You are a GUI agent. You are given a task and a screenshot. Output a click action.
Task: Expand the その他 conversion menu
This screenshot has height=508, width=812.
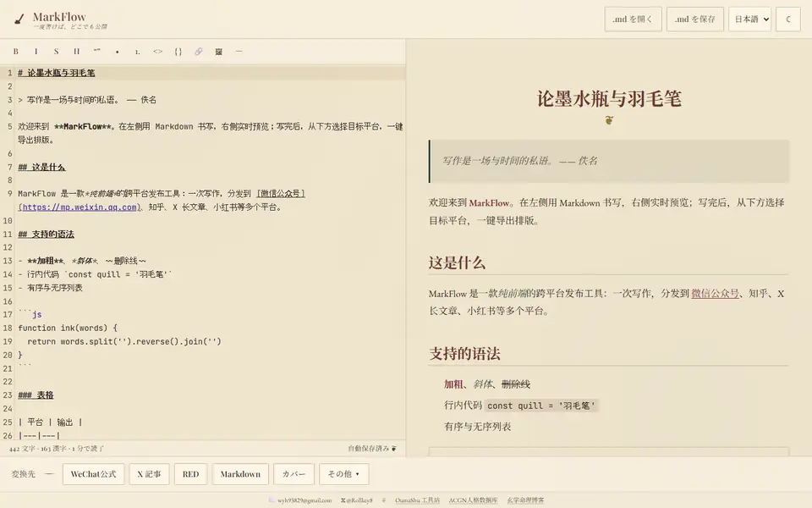344,474
